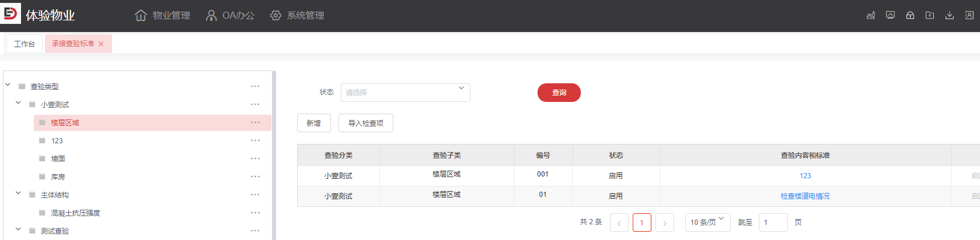980x240 pixels.
Task: Click the red 查询 button
Action: tap(559, 93)
